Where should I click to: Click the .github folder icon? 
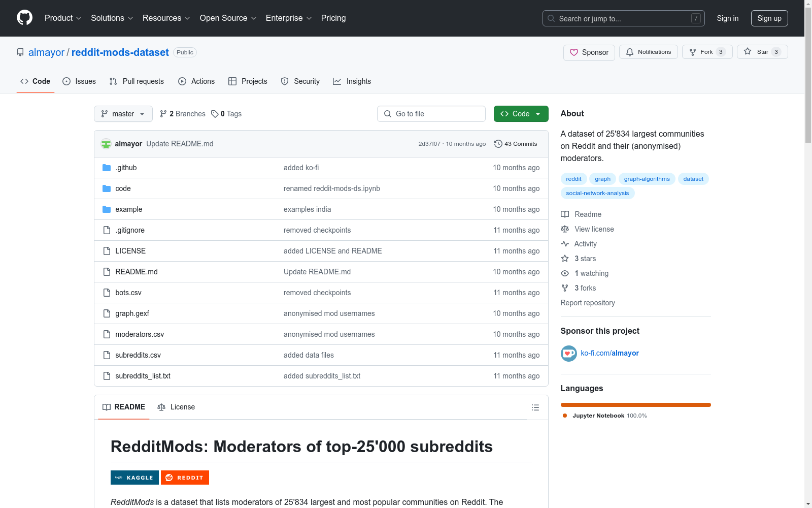(x=107, y=168)
